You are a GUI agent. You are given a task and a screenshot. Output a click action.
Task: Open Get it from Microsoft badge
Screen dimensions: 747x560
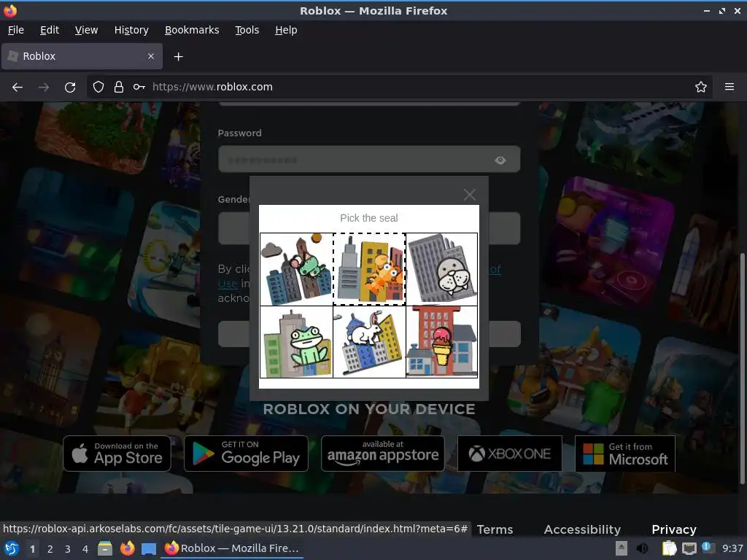625,454
